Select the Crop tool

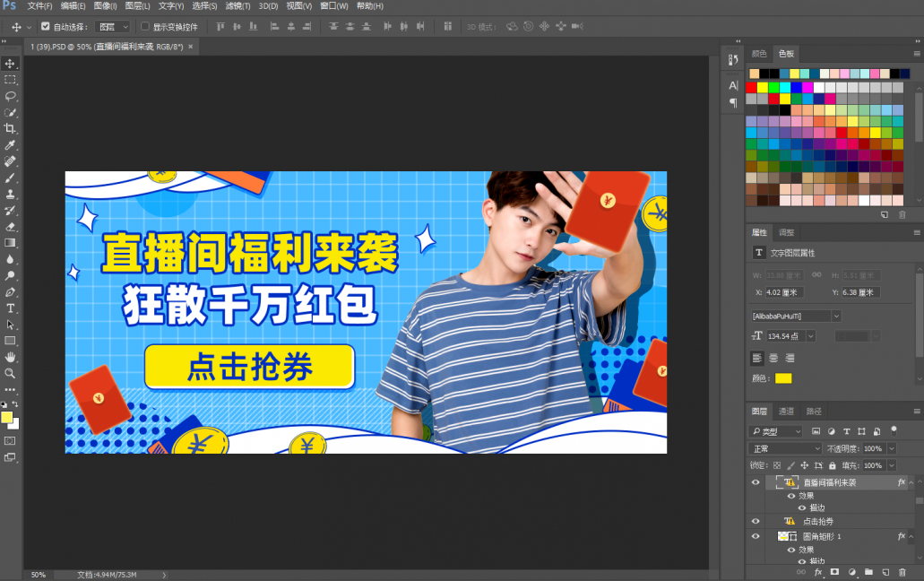coord(11,127)
